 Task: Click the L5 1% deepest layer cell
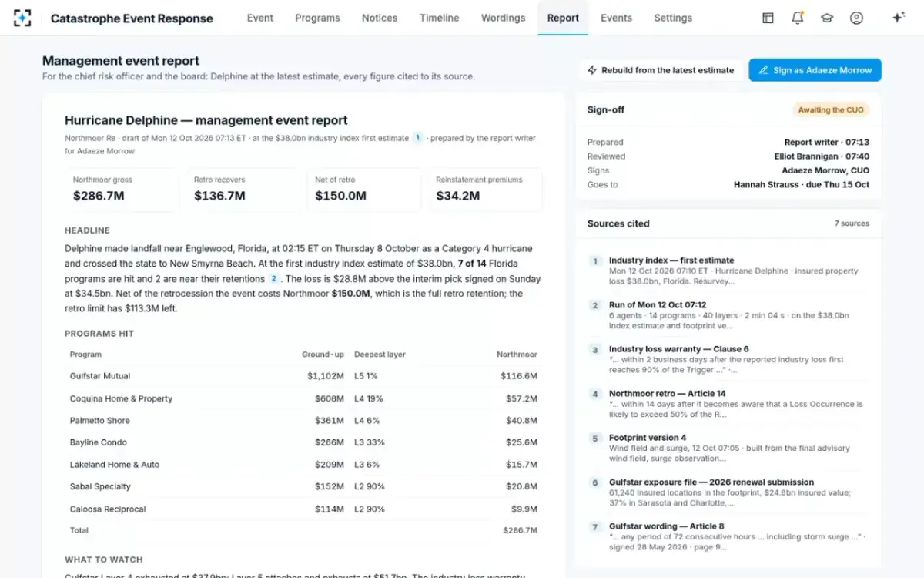366,376
